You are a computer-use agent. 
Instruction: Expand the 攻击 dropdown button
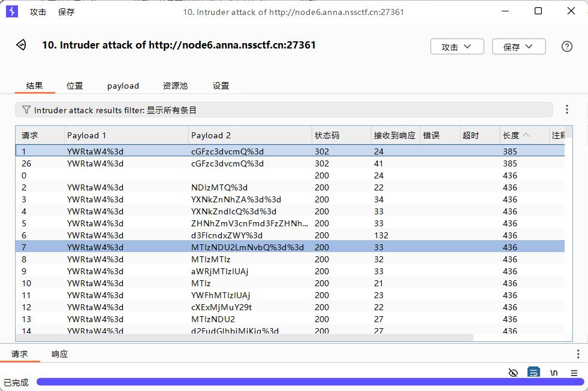pyautogui.click(x=456, y=47)
